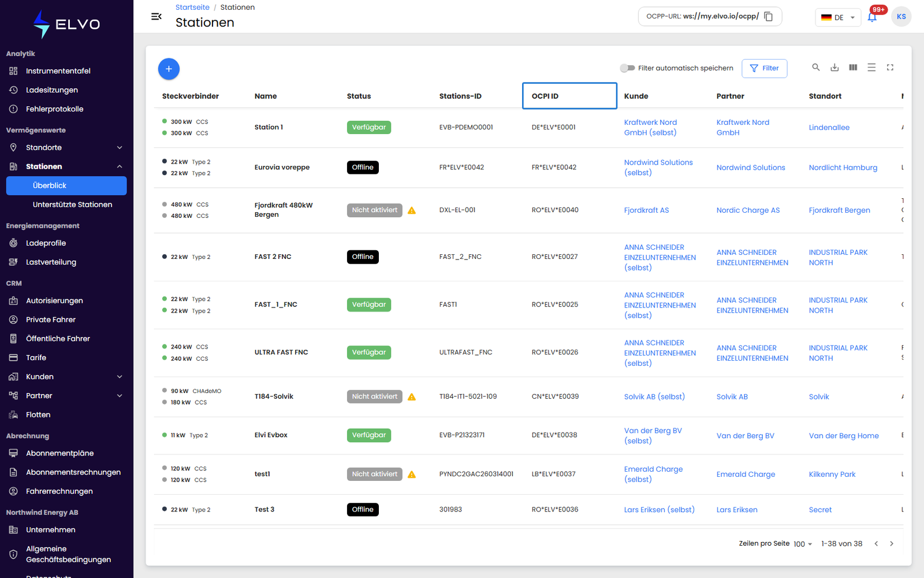Screen dimensions: 924x578
Task: Copy the OCPP-URL with the copy icon
Action: (x=769, y=16)
